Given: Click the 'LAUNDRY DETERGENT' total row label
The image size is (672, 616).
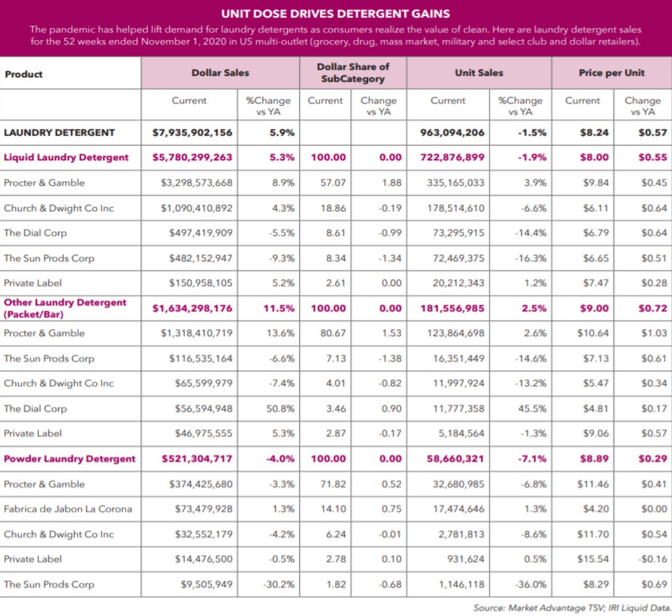Looking at the screenshot, I should 59,133.
